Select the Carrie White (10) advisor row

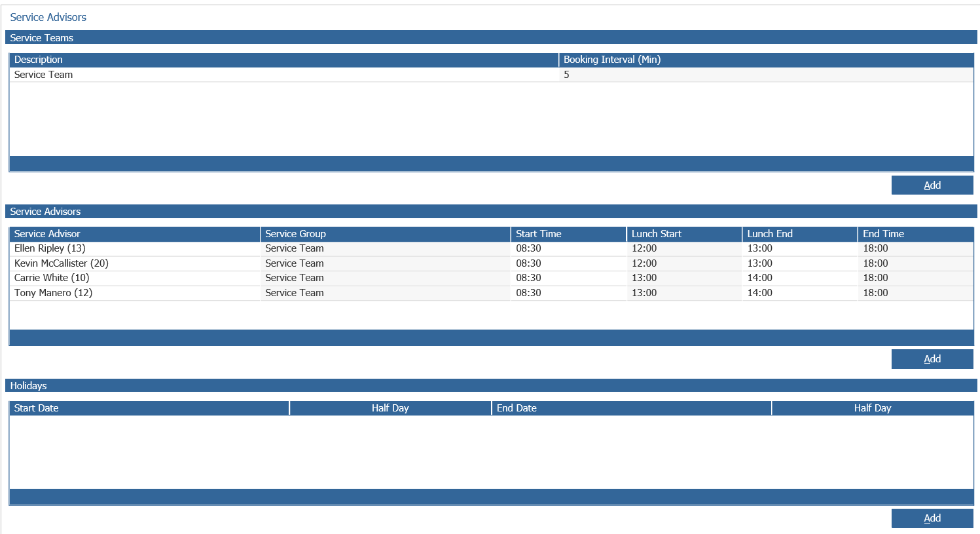(x=492, y=278)
